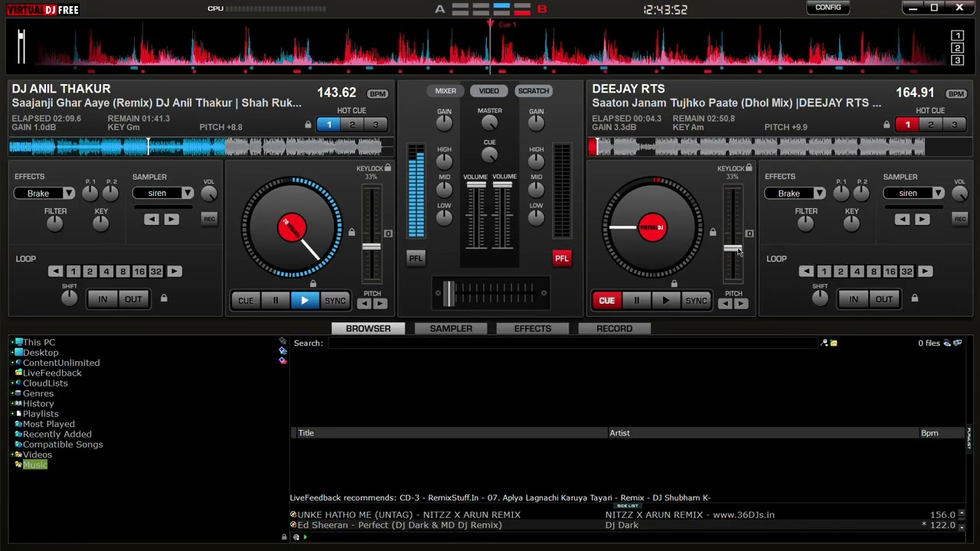Open Compatible Songs list
The height and width of the screenshot is (551, 980).
click(x=63, y=445)
